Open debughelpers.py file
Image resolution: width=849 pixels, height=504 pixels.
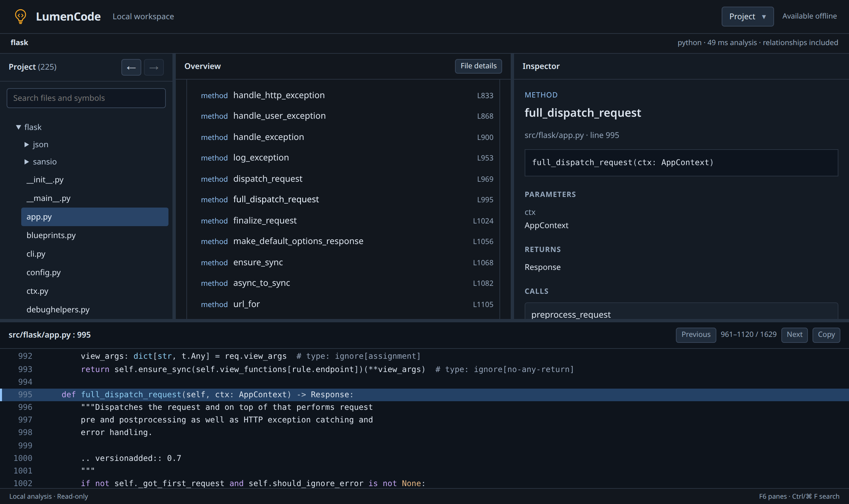click(x=95, y=309)
